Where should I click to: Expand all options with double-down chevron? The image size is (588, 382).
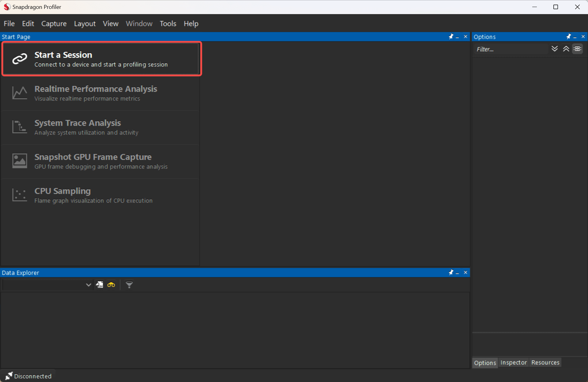coord(554,49)
